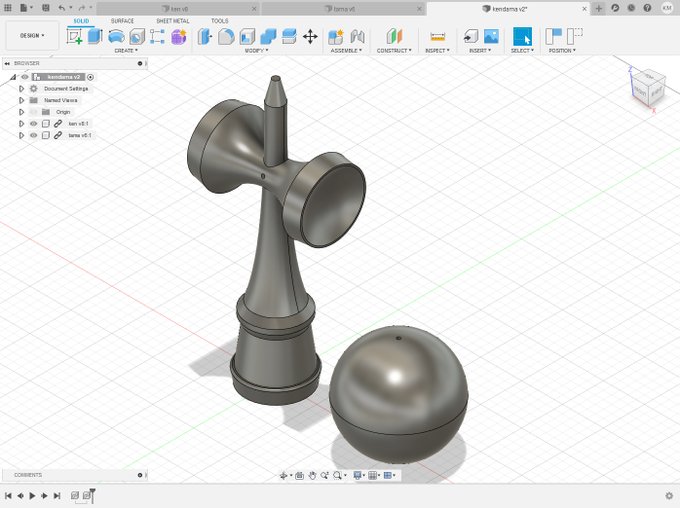Viewport: 680px width, 508px height.
Task: Select the Construct plane tool icon
Action: (394, 36)
